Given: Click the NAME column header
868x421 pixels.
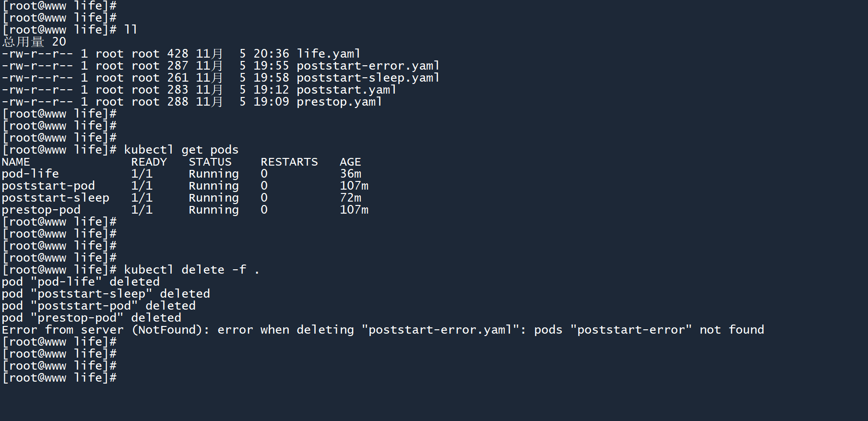Looking at the screenshot, I should tap(16, 162).
